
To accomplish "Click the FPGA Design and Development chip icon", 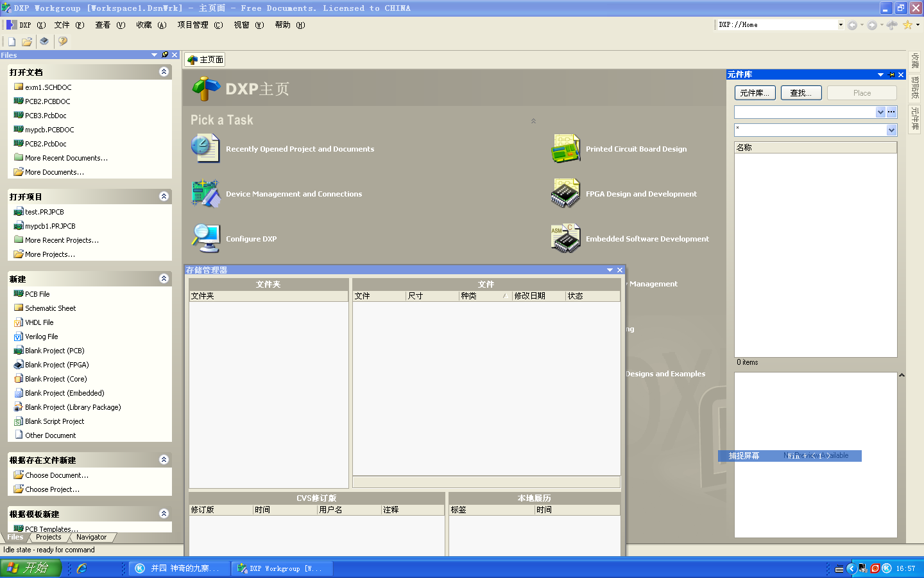I will pos(565,193).
